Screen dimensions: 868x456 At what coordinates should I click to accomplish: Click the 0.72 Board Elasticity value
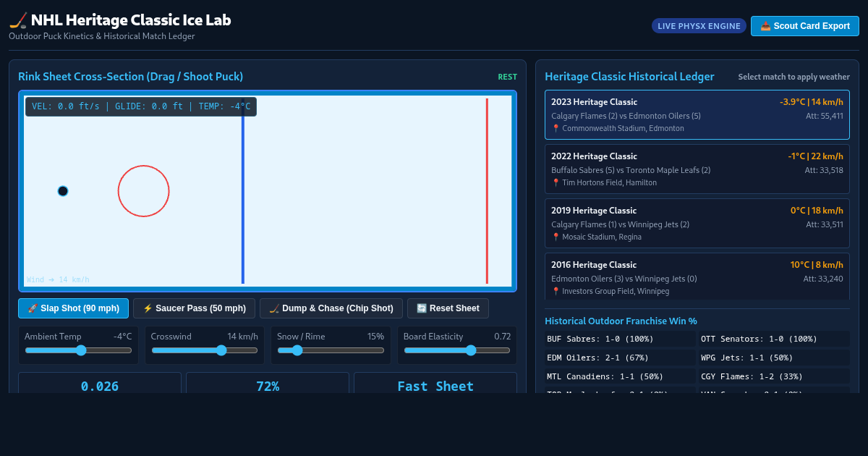503,336
